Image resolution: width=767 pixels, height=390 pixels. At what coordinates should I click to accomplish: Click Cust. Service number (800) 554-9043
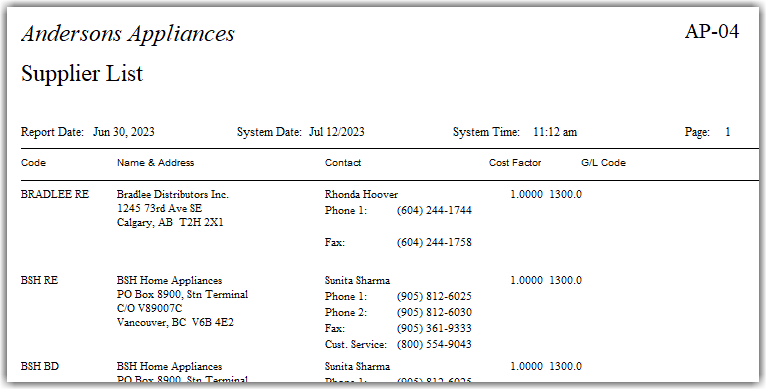coord(434,344)
